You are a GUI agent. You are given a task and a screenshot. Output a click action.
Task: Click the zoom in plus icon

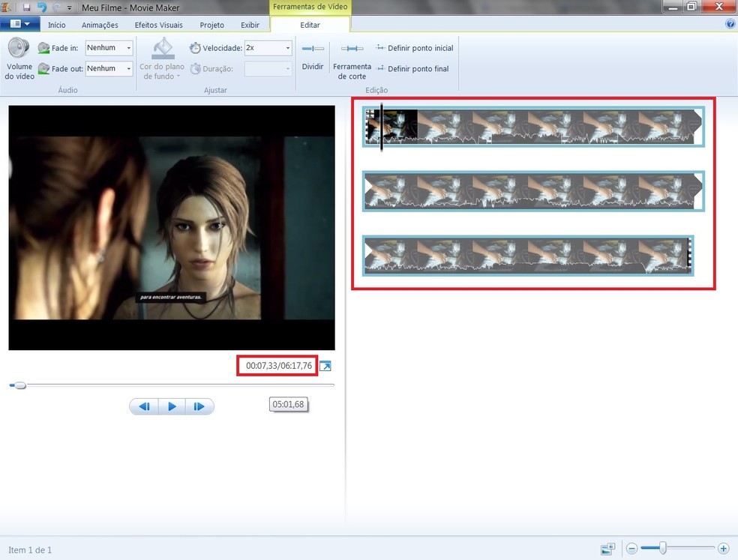pyautogui.click(x=723, y=549)
